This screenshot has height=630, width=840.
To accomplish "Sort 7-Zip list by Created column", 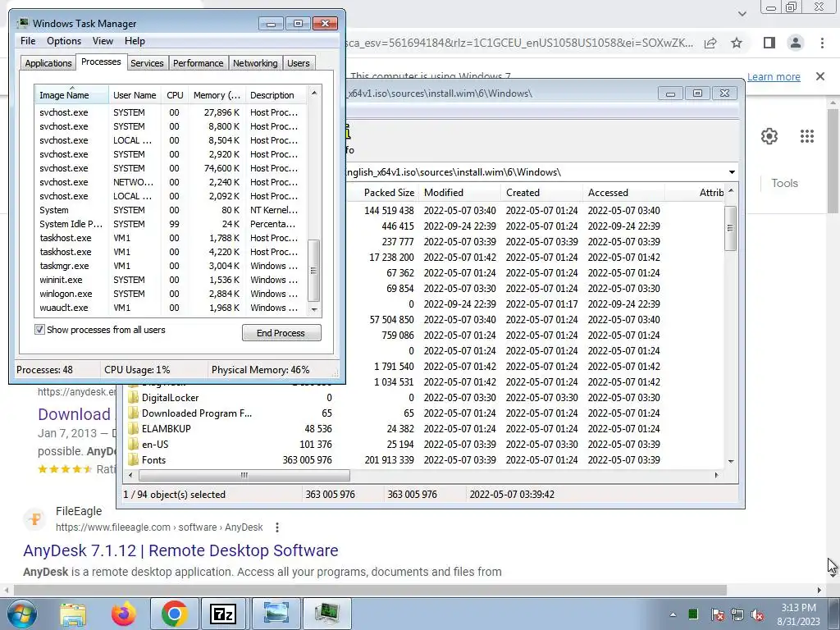I will coord(541,192).
